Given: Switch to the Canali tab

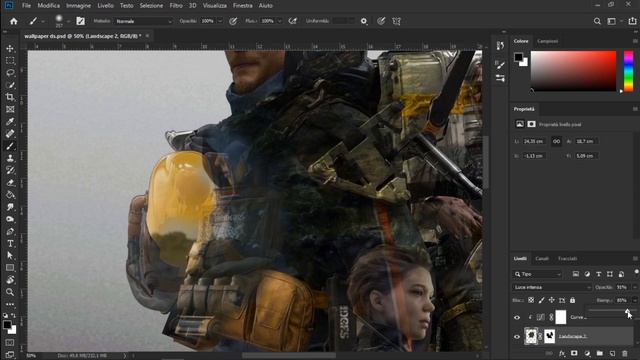Looking at the screenshot, I should (542, 259).
